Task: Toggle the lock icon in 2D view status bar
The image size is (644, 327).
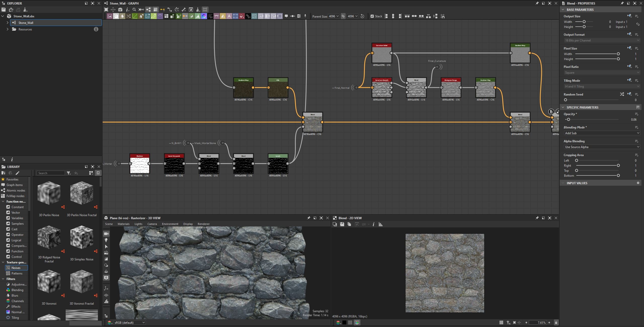Action: coord(556,322)
